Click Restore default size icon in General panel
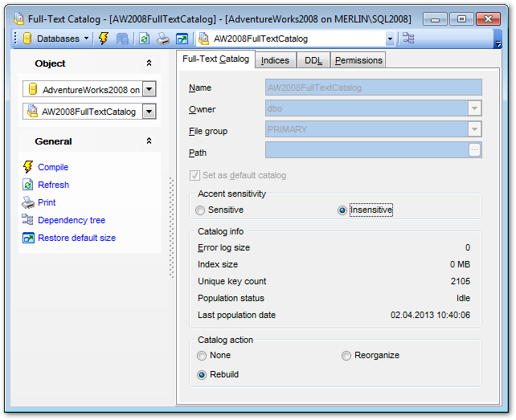The height and width of the screenshot is (420, 516). [28, 238]
